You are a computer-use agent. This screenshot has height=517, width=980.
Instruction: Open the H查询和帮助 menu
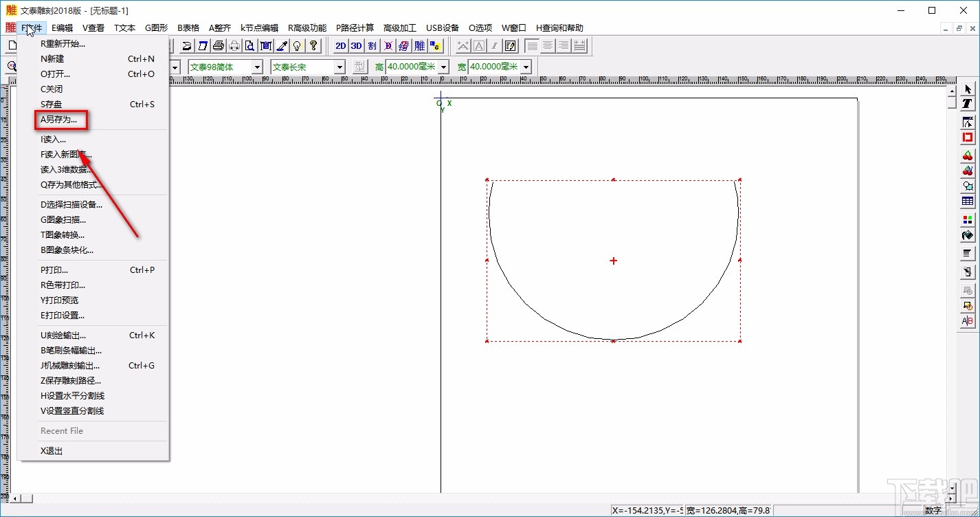tap(559, 28)
